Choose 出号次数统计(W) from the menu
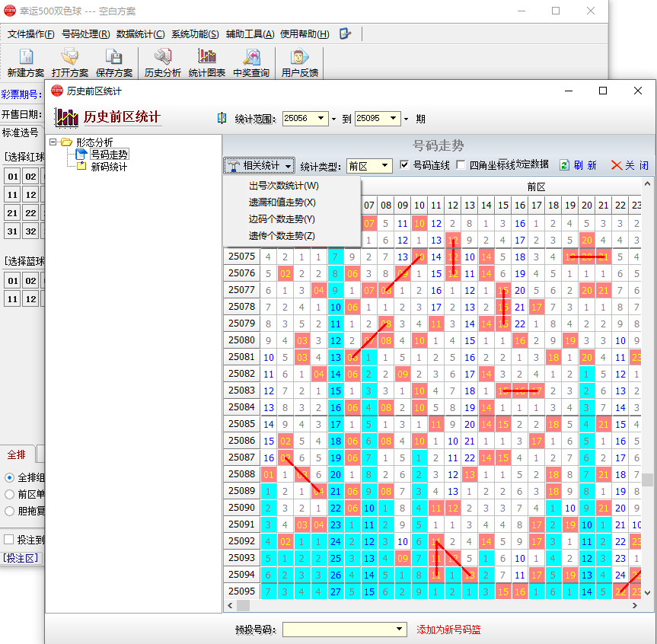The image size is (657, 644). [283, 186]
